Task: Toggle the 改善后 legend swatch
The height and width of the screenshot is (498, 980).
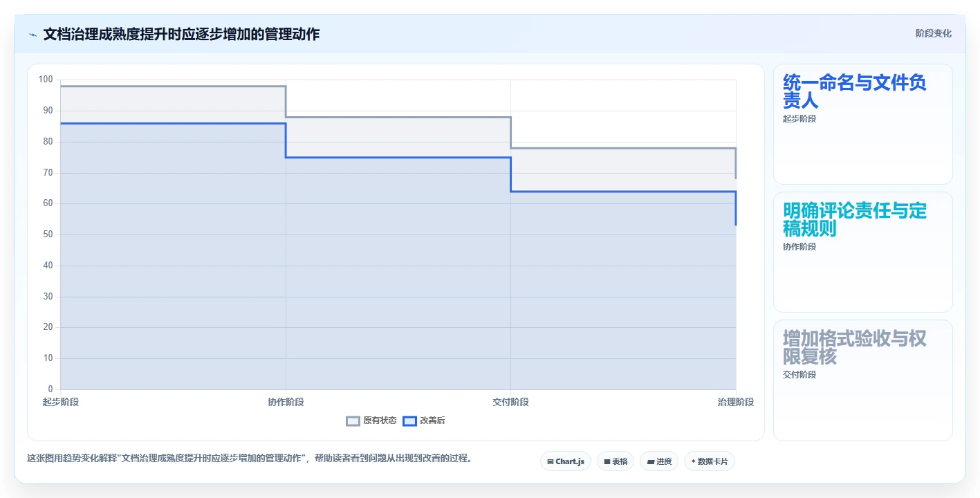Action: pyautogui.click(x=409, y=421)
